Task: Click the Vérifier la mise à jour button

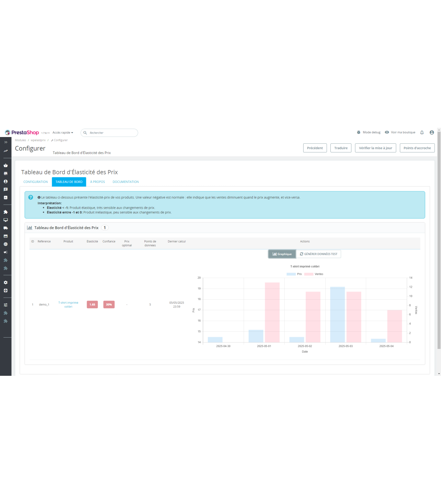Action: [x=375, y=148]
